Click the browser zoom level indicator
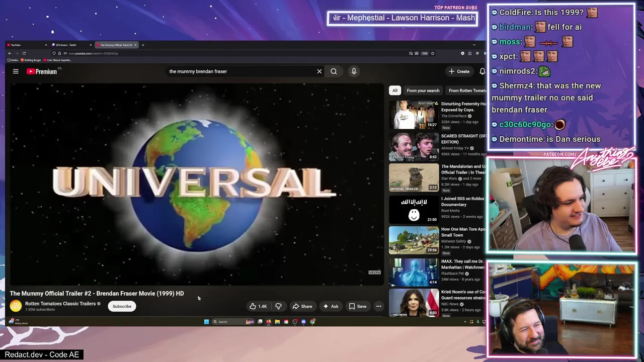 pos(425,53)
